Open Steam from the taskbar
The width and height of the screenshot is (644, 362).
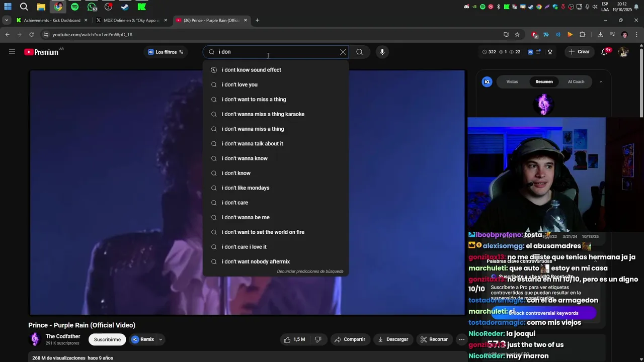[x=125, y=7]
